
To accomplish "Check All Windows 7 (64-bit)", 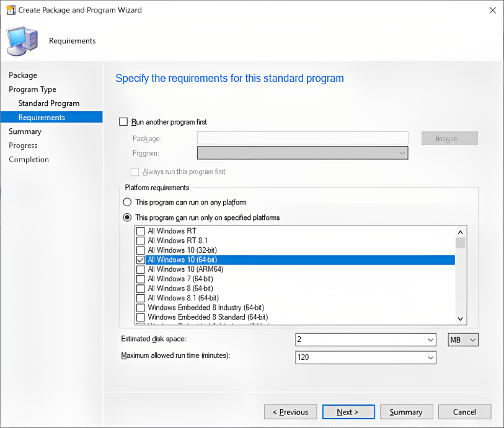I will [140, 279].
